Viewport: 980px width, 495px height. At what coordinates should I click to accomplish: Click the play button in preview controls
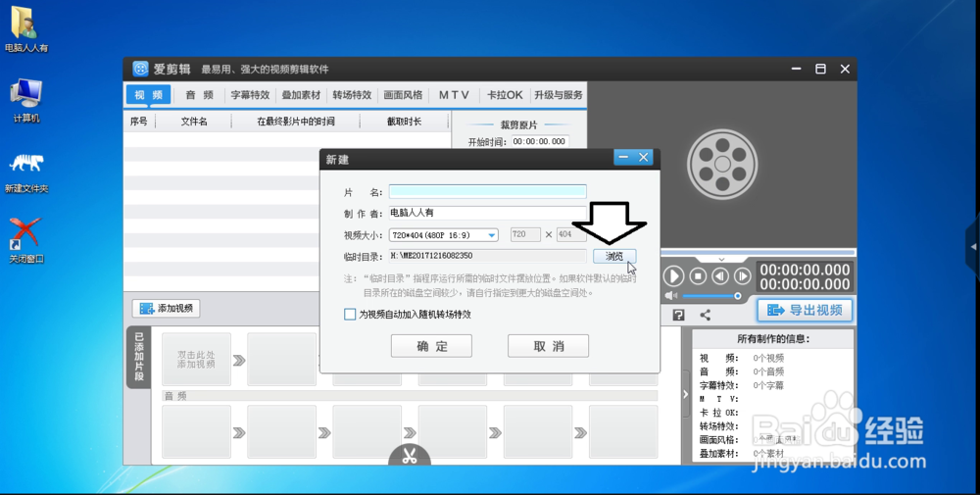tap(673, 275)
